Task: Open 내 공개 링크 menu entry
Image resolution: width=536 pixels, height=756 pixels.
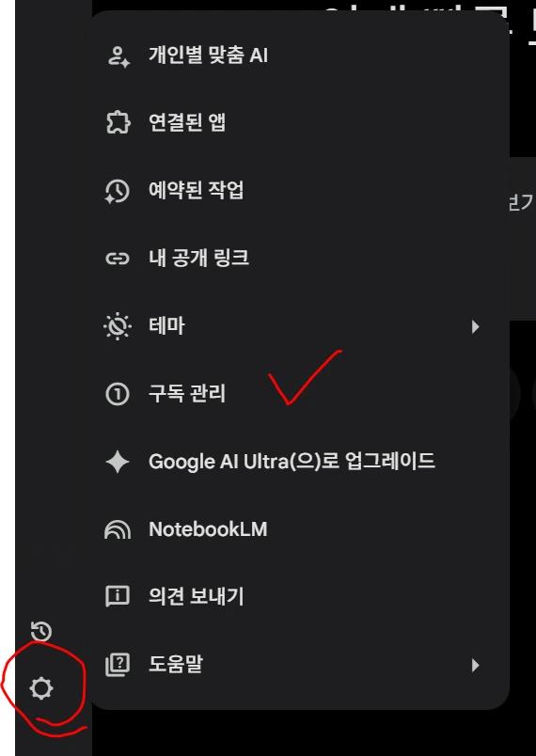Action: pyautogui.click(x=300, y=259)
